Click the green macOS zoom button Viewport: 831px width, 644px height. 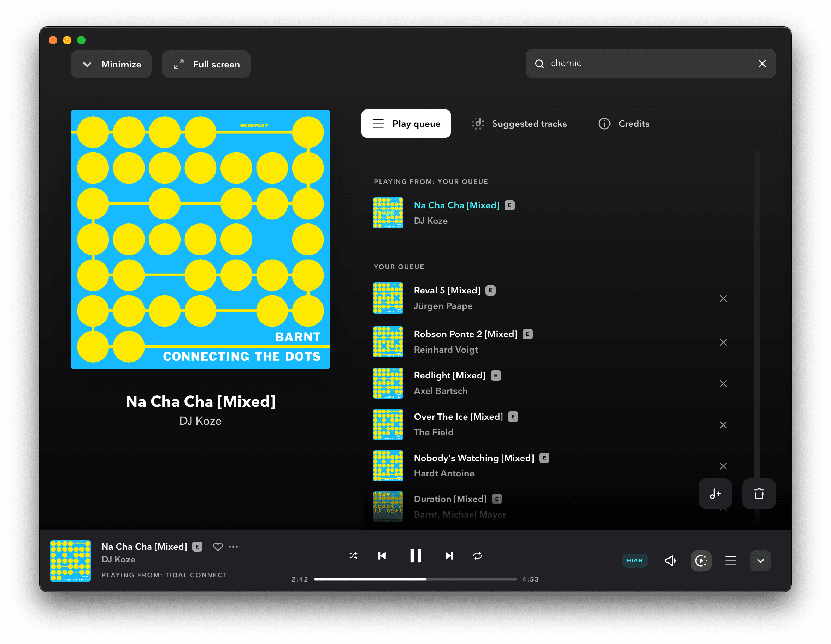(x=81, y=40)
